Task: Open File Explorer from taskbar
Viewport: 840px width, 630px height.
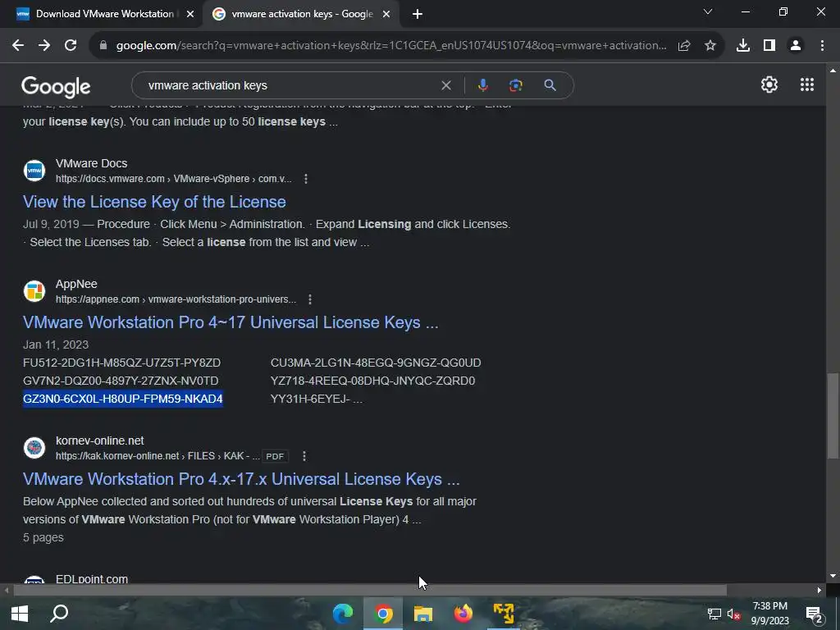Action: (x=422, y=614)
